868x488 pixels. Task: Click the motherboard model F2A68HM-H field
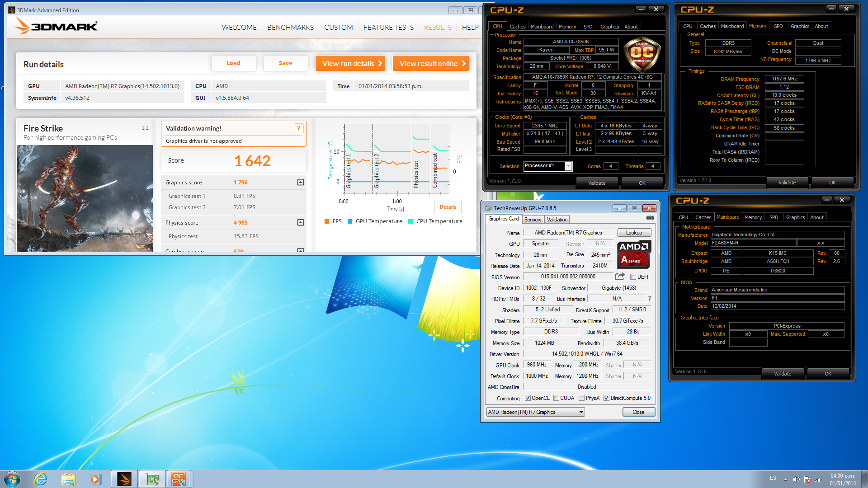tap(753, 243)
